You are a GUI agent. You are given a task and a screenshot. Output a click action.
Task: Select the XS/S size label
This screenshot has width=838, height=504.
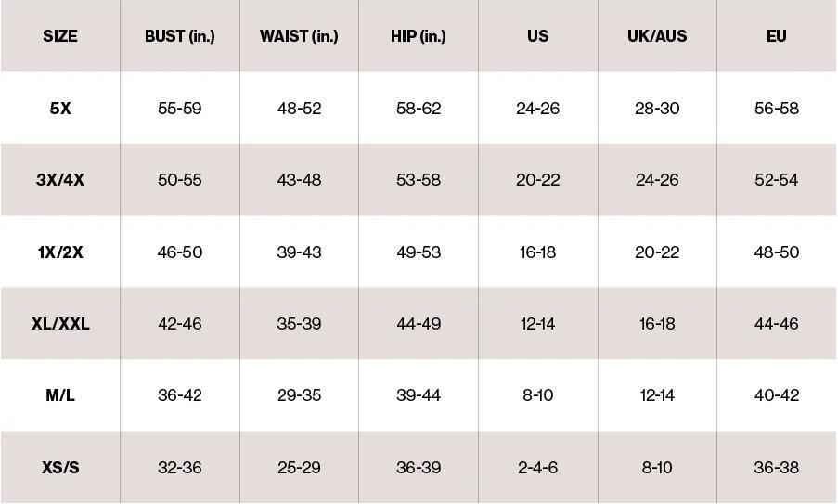pyautogui.click(x=60, y=467)
